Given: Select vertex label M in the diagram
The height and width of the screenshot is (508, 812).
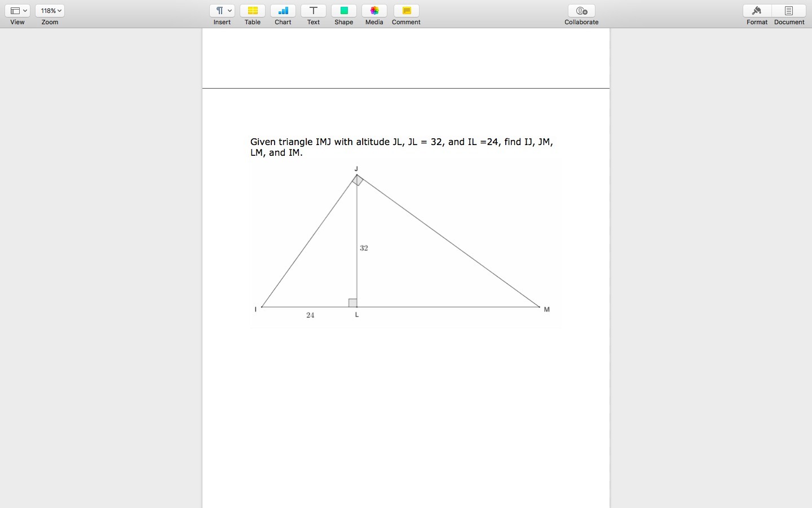Looking at the screenshot, I should (x=546, y=309).
